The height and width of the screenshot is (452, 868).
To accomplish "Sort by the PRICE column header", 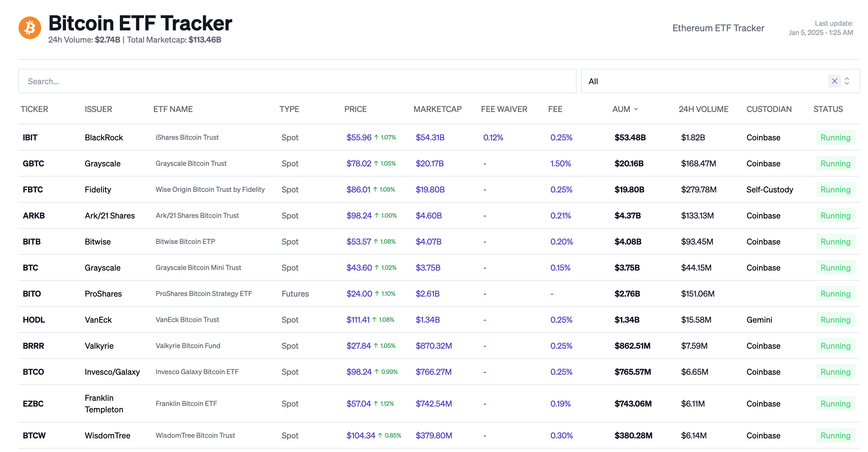I will (x=355, y=109).
